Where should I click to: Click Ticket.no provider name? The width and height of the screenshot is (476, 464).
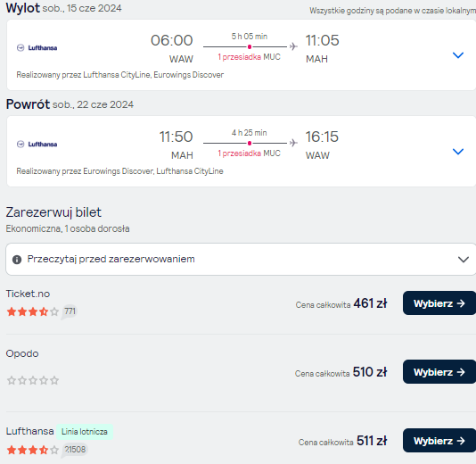pos(28,294)
